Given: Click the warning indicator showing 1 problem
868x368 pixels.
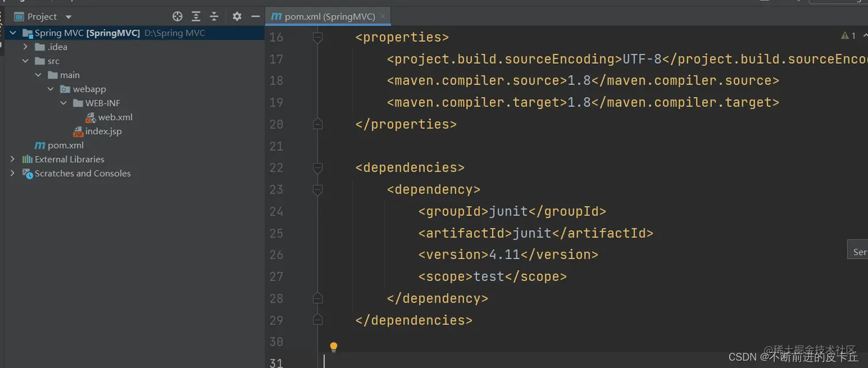Looking at the screenshot, I should tap(848, 36).
